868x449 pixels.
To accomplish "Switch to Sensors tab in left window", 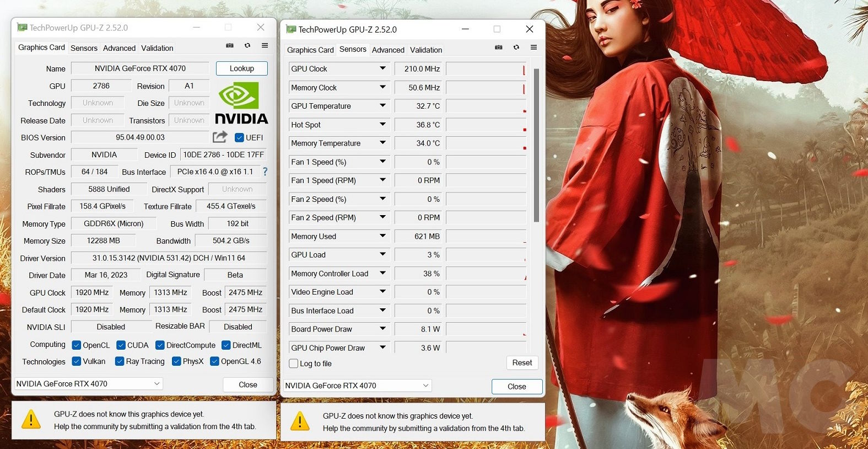I will (84, 48).
